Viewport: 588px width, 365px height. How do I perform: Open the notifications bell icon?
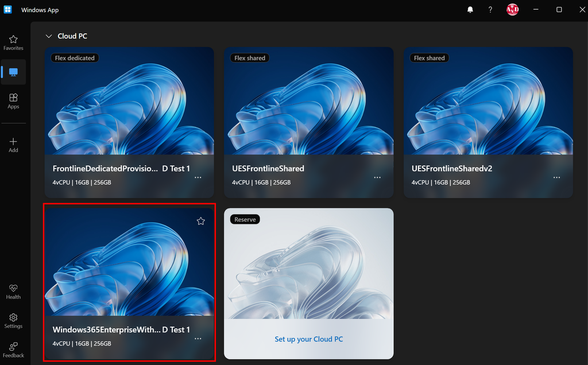[470, 10]
